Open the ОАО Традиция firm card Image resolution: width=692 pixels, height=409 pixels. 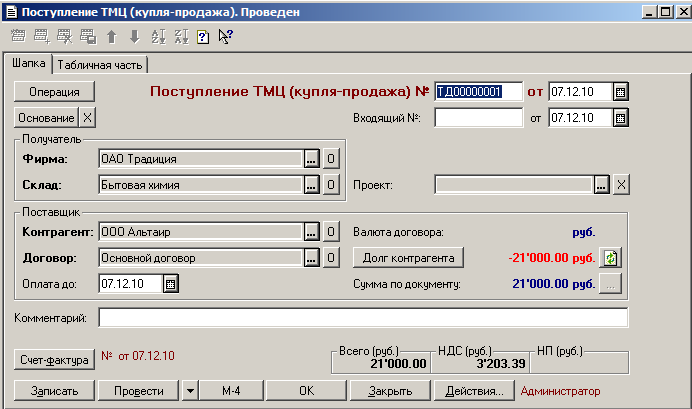(x=331, y=158)
